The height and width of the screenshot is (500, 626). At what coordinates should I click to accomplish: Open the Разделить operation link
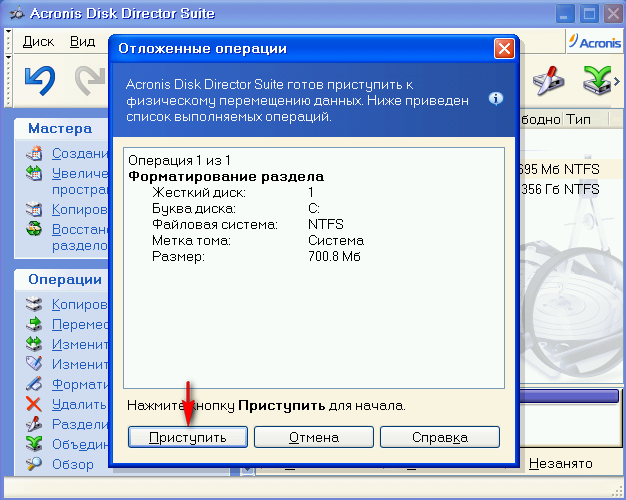[80, 424]
